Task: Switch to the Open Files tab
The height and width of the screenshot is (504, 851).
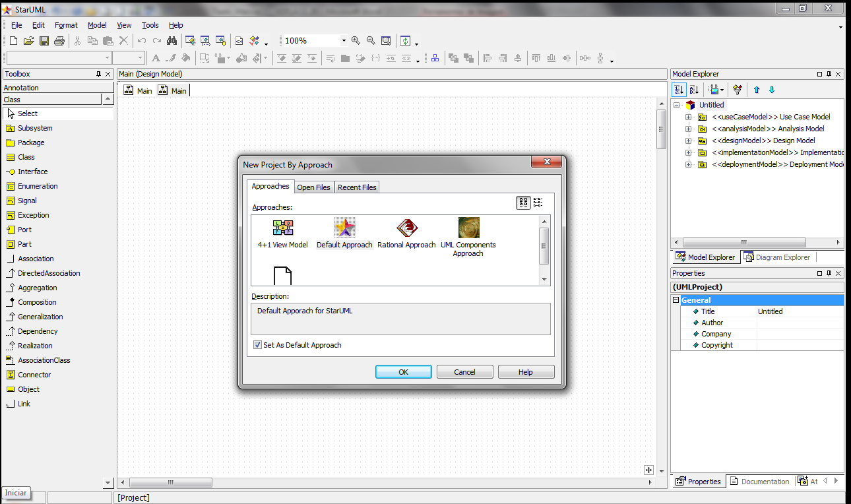Action: [x=314, y=187]
